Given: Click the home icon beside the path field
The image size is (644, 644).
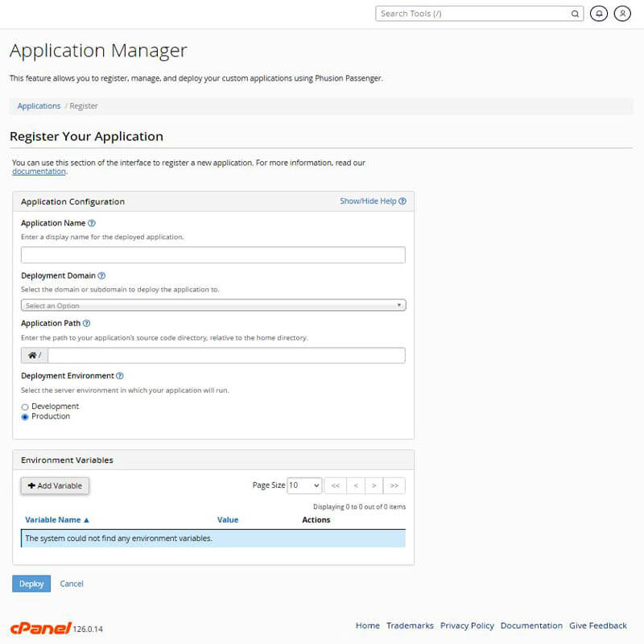Looking at the screenshot, I should [31, 354].
